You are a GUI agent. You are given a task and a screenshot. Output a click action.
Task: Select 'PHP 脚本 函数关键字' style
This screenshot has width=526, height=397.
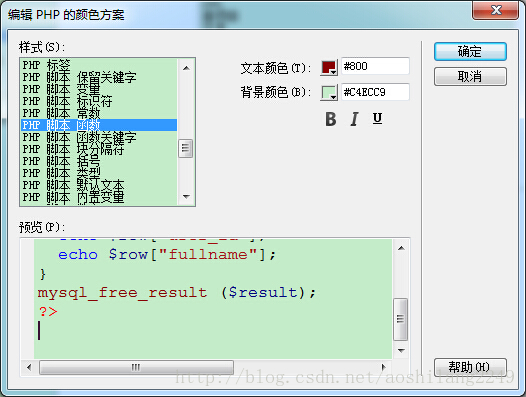(x=99, y=137)
